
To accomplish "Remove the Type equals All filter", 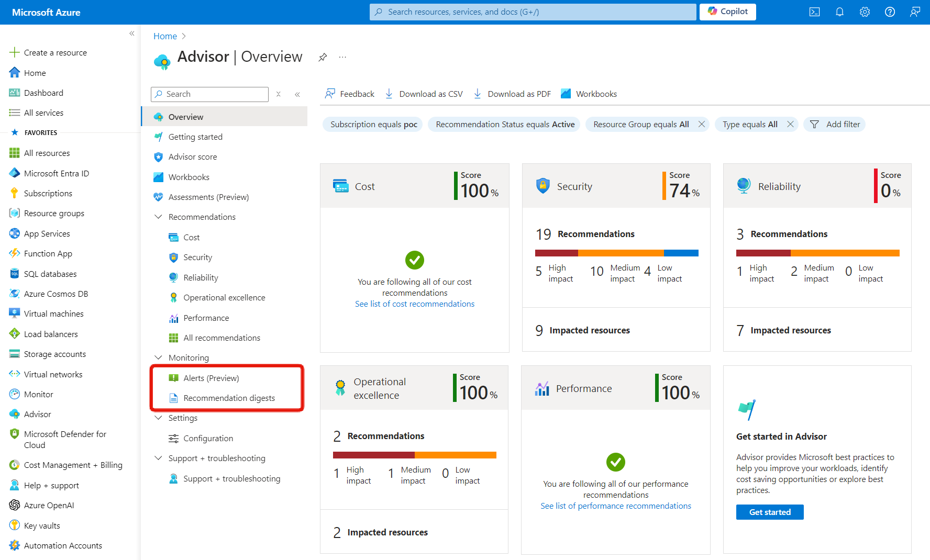I will click(x=791, y=124).
